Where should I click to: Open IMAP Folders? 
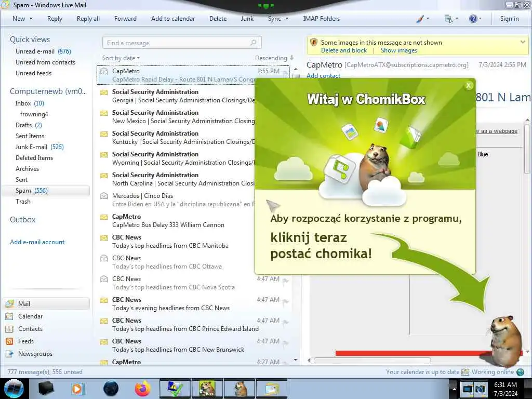point(321,19)
